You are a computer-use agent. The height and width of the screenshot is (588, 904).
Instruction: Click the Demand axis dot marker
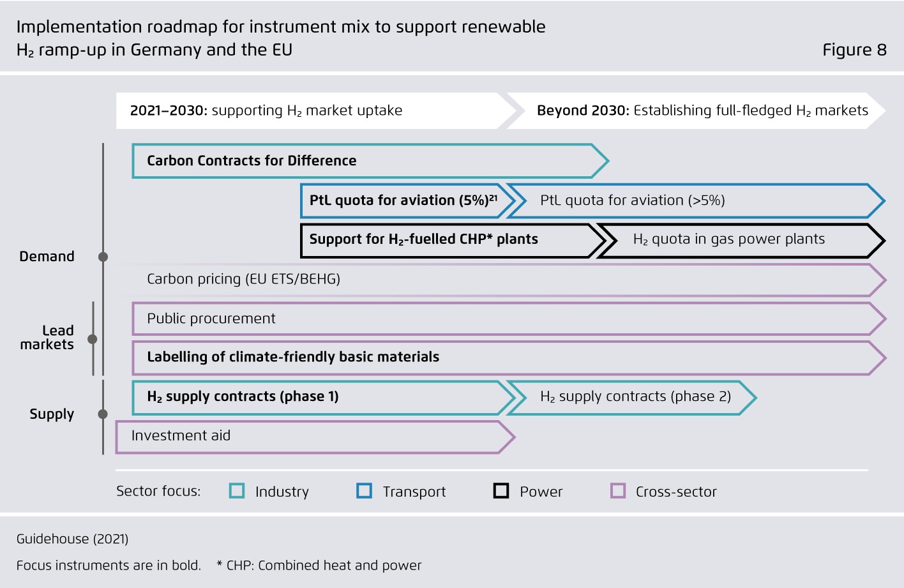[103, 257]
